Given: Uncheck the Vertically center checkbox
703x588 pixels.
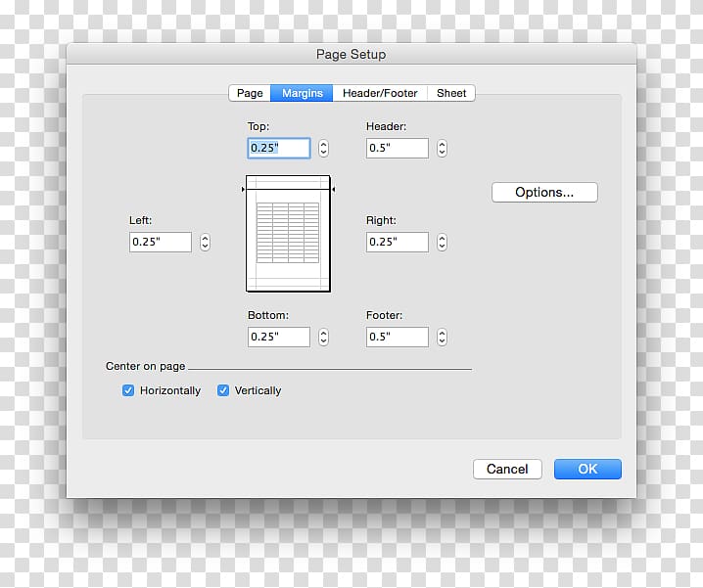Looking at the screenshot, I should (223, 390).
